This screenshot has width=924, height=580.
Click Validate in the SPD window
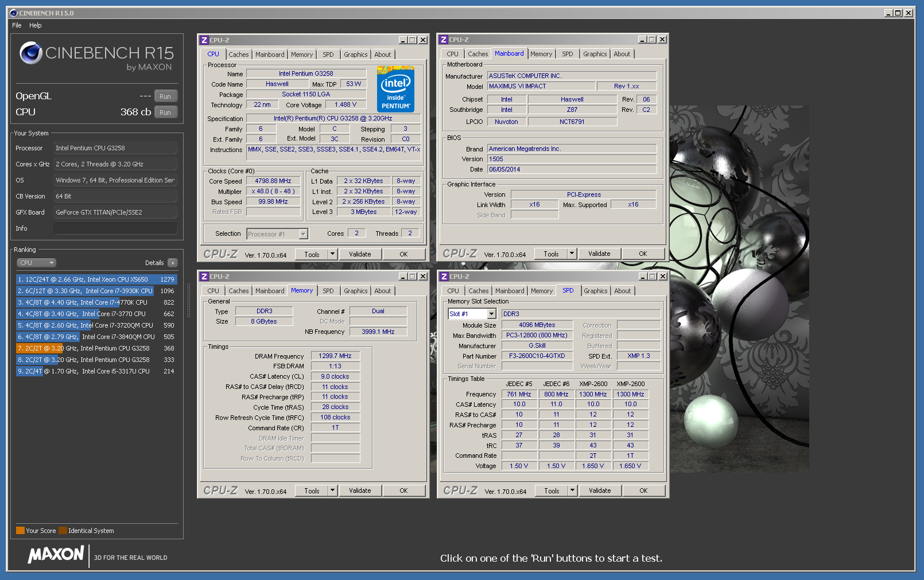click(600, 491)
